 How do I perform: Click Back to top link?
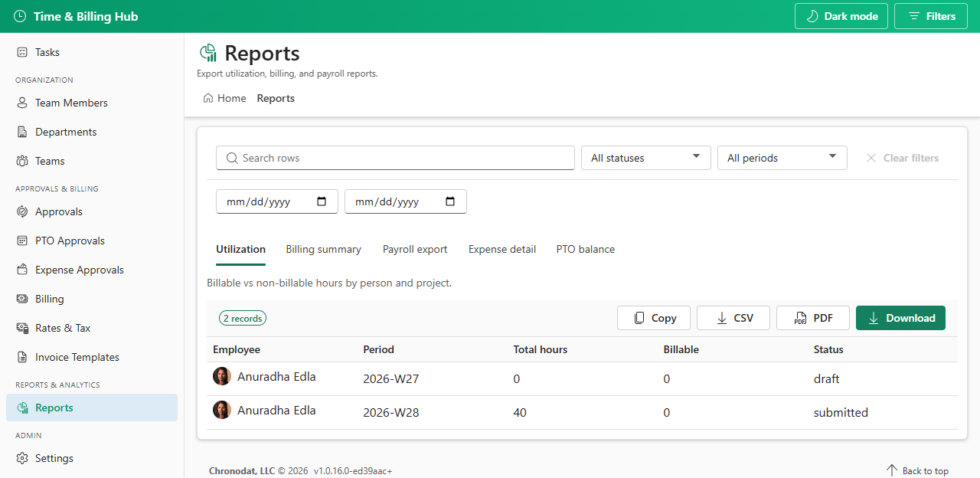pos(917,470)
